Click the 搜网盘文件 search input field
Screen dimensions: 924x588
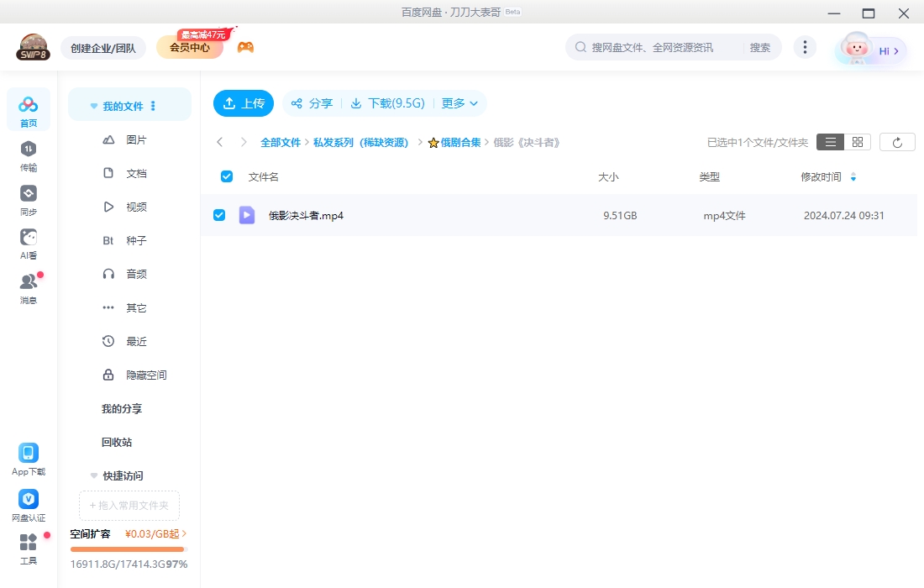tap(664, 47)
